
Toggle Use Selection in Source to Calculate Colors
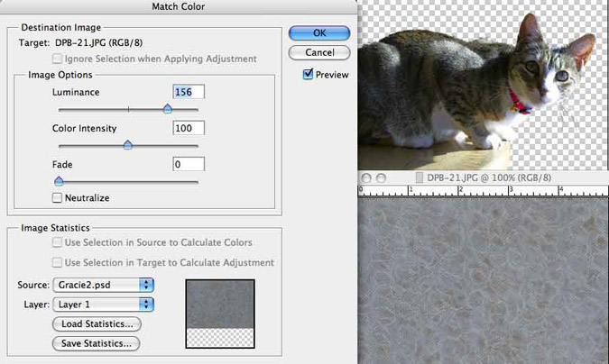coord(57,242)
